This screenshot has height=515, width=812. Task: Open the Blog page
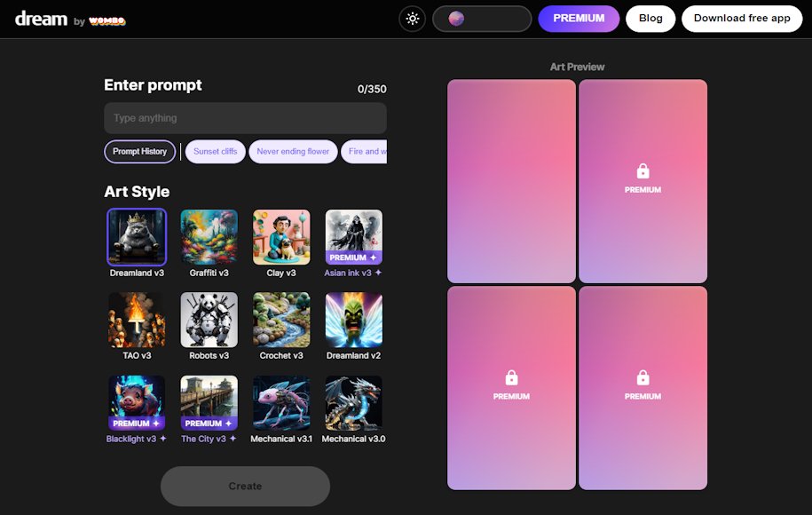[650, 19]
